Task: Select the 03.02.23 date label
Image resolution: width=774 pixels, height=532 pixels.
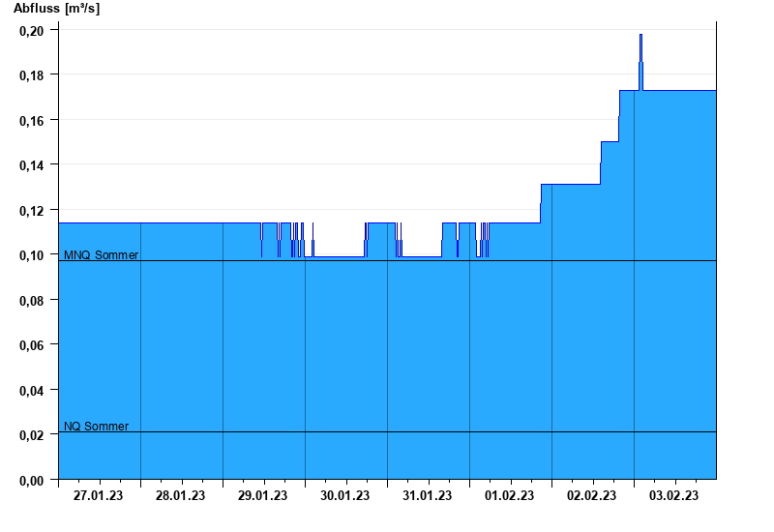Action: tap(673, 496)
